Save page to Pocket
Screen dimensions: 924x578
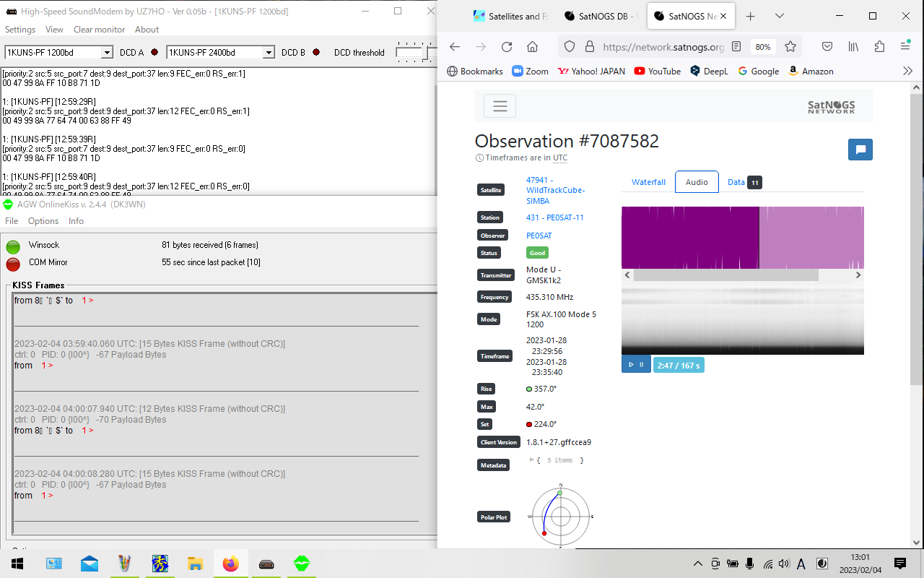click(828, 46)
